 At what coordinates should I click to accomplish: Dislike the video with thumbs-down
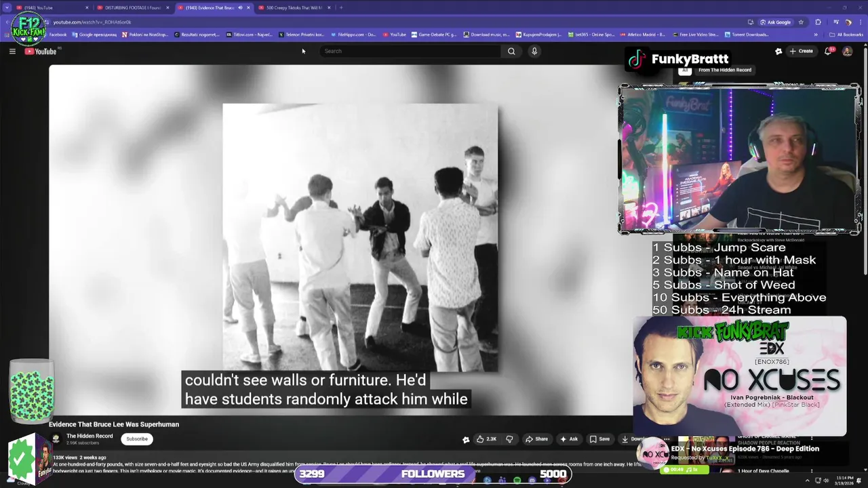tap(509, 439)
